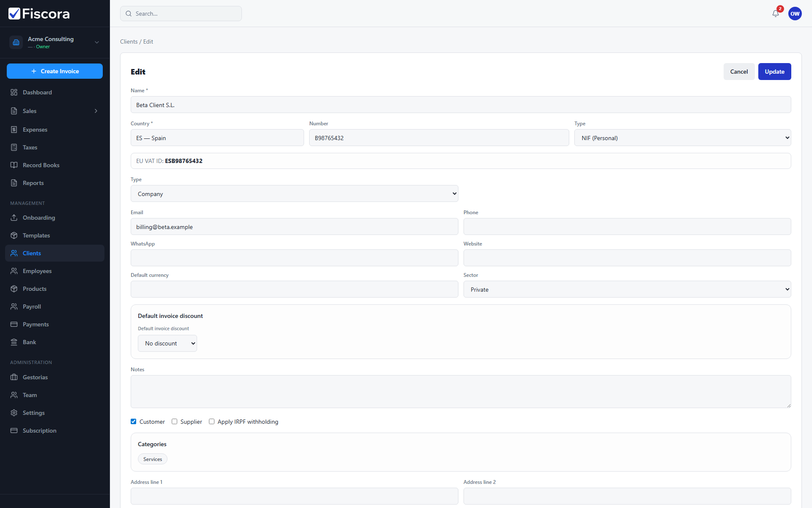812x508 pixels.
Task: Click the Create Invoice button
Action: point(55,71)
